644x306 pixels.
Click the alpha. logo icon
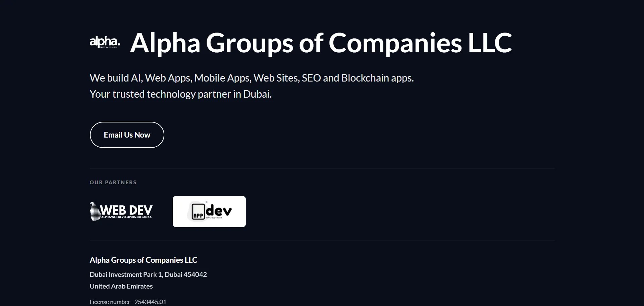point(104,42)
